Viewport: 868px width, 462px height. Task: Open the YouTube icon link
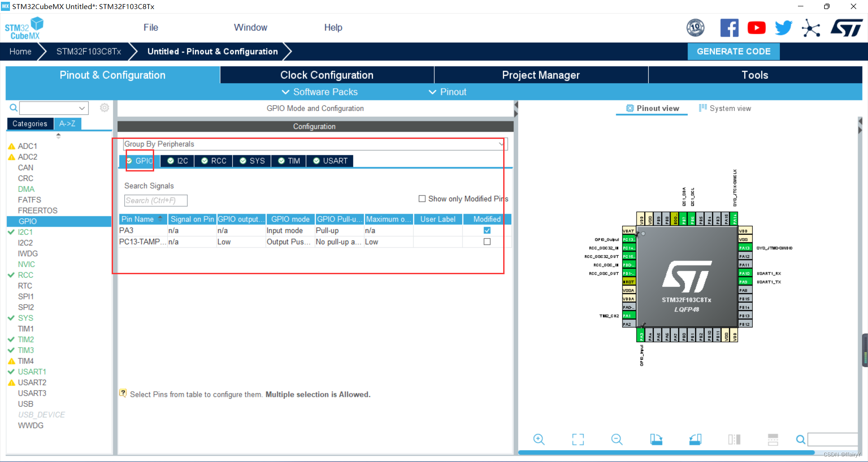click(756, 28)
